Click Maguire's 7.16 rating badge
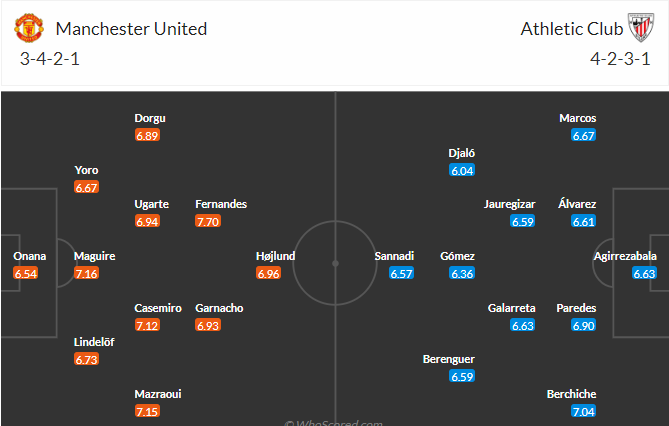The image size is (669, 426). pos(86,273)
